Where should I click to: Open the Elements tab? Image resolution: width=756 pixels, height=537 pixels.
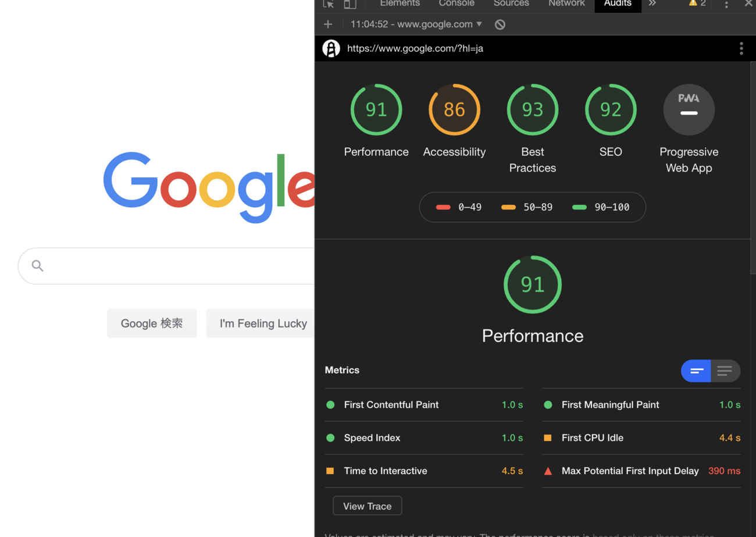(x=400, y=3)
